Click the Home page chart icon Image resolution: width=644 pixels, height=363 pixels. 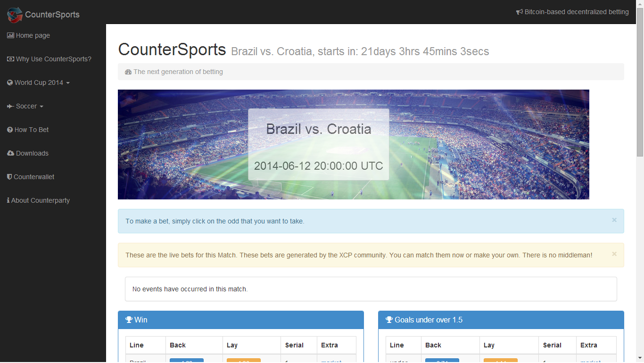(10, 35)
